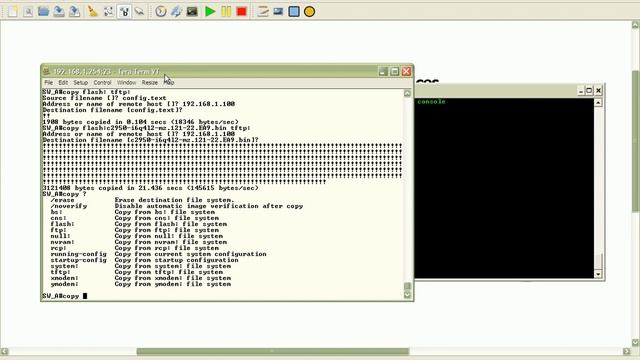Select the Draw ellipse tool
The height and width of the screenshot is (360, 640).
click(309, 11)
